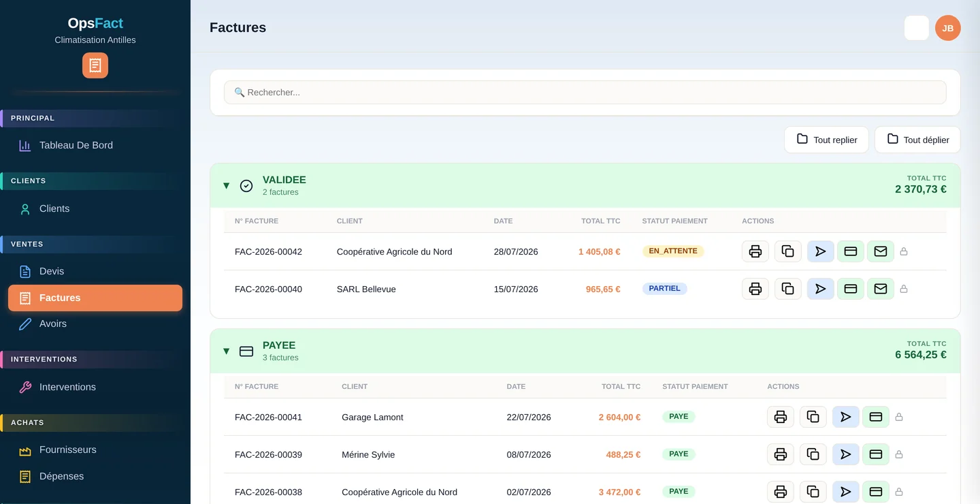Image resolution: width=980 pixels, height=504 pixels.
Task: Click the lock icon on FAC-2026-00042 row
Action: click(x=904, y=251)
